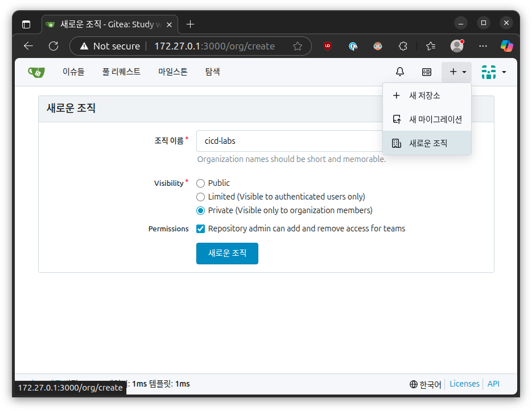Open a new browser tab
The image size is (532, 411).
click(191, 24)
